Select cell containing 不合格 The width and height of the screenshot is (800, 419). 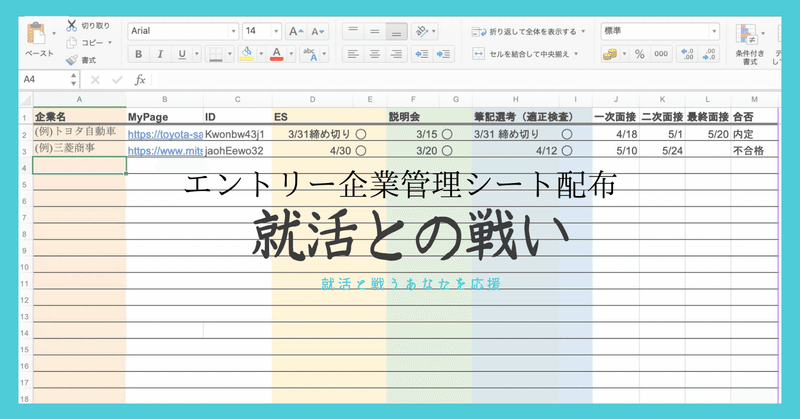tap(754, 151)
